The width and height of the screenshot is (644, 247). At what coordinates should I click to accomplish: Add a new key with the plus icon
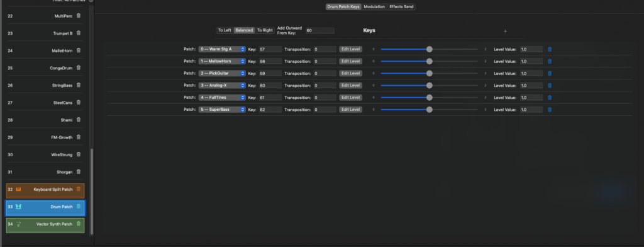click(x=505, y=31)
